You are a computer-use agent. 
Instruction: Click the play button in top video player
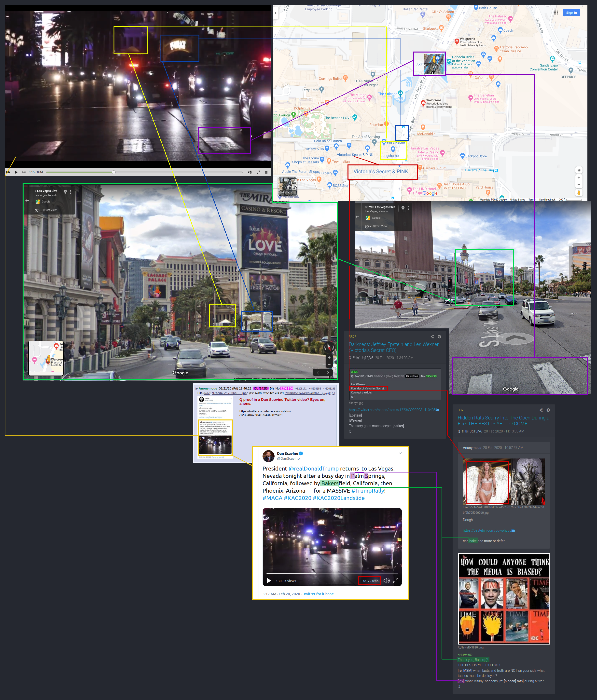(16, 172)
